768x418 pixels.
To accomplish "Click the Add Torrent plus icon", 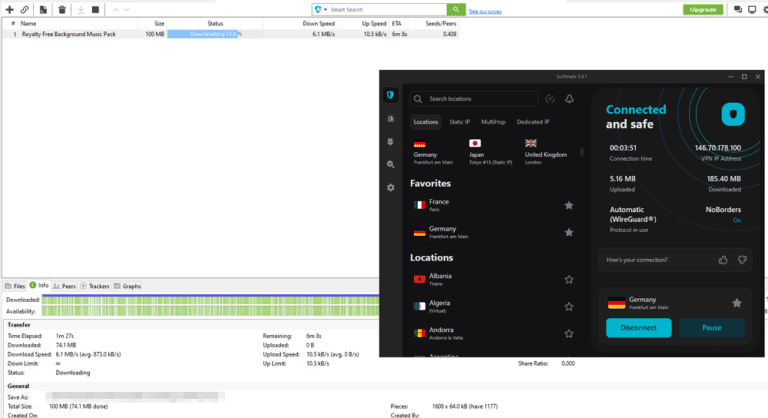I will pos(9,9).
